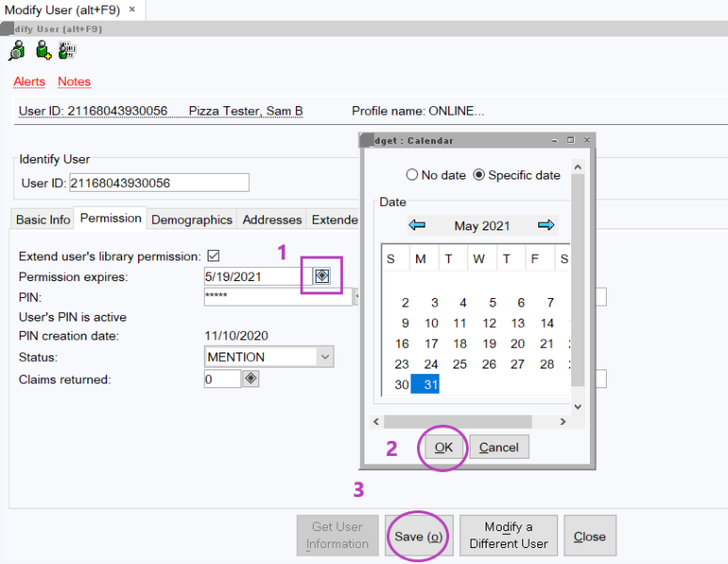
Task: Click the add new user icon
Action: point(42,51)
